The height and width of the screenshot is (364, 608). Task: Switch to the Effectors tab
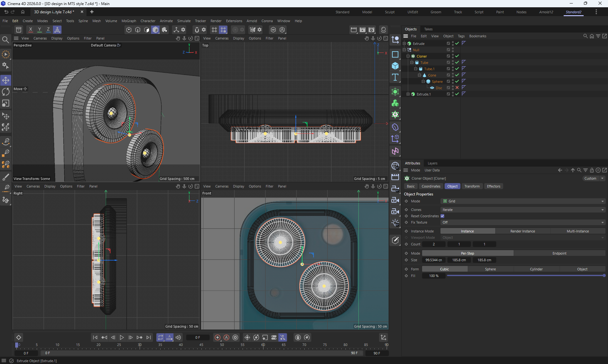(493, 186)
